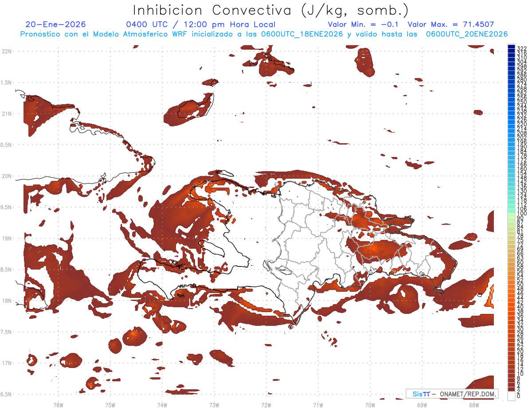The width and height of the screenshot is (532, 411).
Task: Click the white bottom swatch of colorbar
Action: click(511, 396)
